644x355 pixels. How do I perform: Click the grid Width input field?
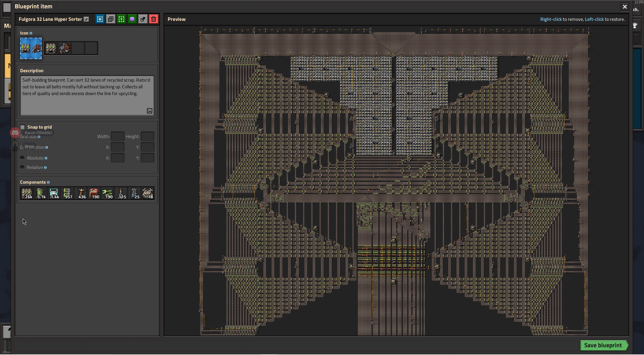point(118,136)
